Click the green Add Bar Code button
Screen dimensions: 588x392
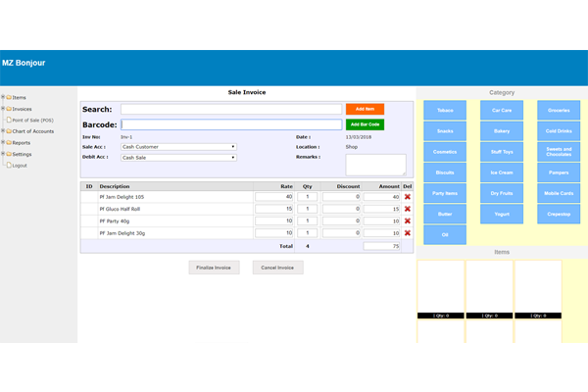(x=365, y=124)
